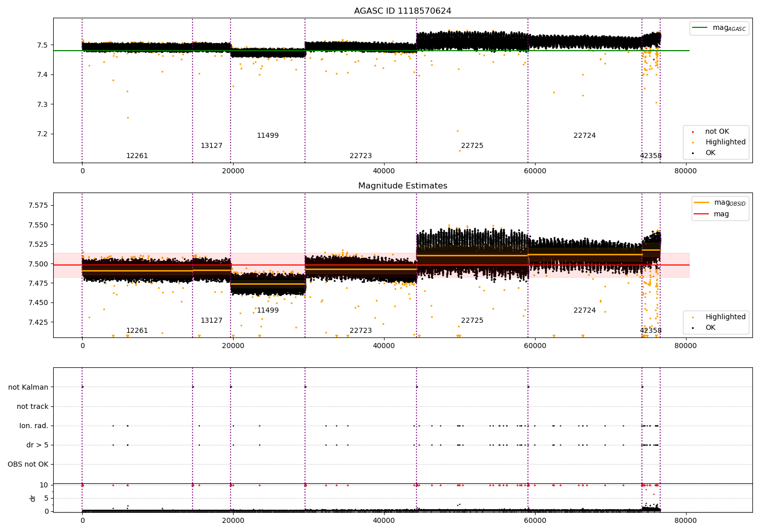Click the dr axis tick 10

pyautogui.click(x=44, y=485)
